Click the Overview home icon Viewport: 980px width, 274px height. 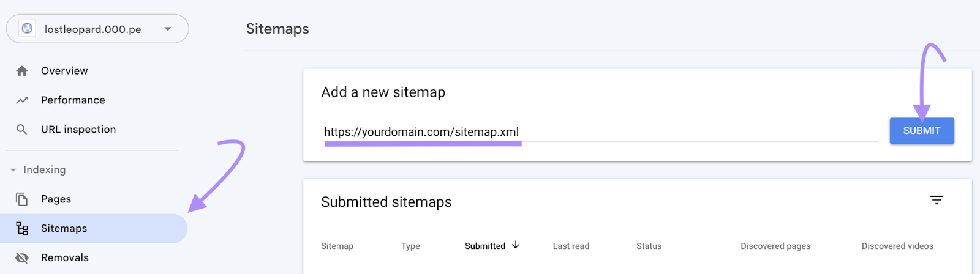(x=22, y=71)
